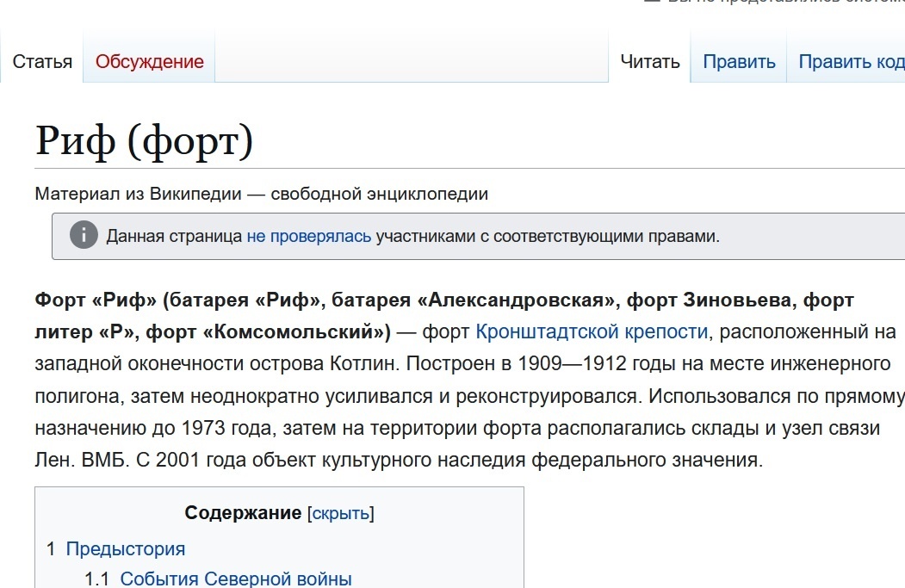Switch to the Обсуждение tab
Screen dimensions: 905x588
point(148,61)
